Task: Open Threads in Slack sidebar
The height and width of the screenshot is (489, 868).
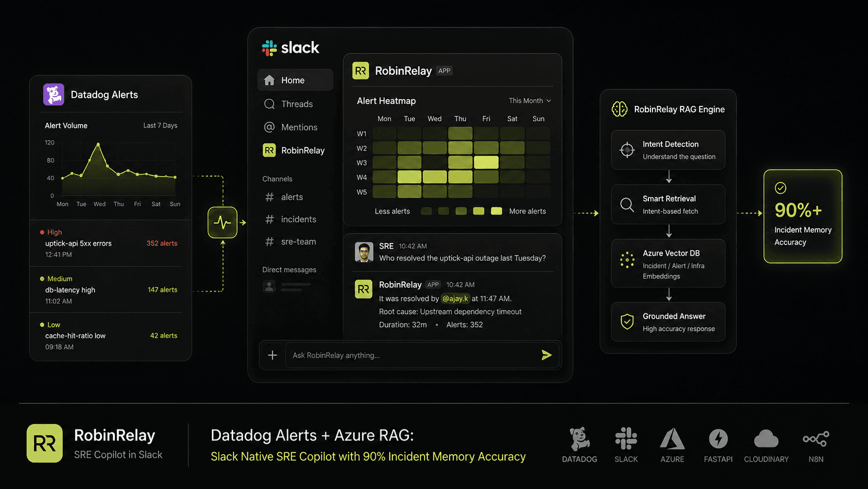Action: [x=295, y=104]
